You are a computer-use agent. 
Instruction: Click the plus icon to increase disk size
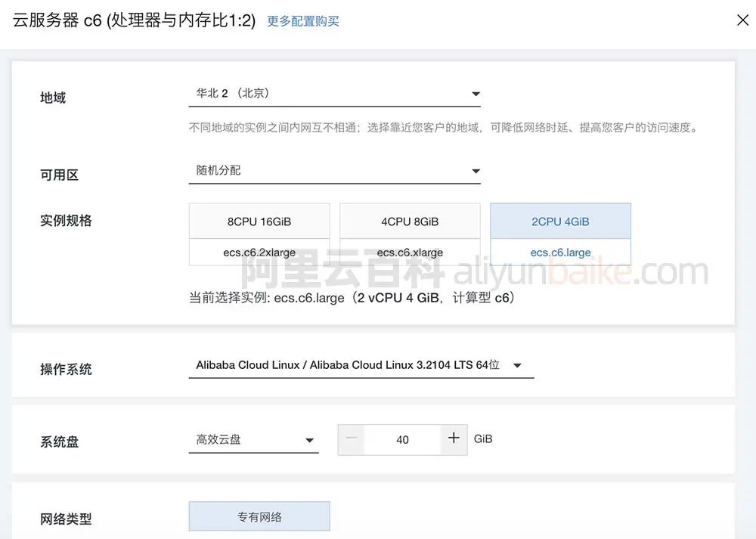pos(454,439)
